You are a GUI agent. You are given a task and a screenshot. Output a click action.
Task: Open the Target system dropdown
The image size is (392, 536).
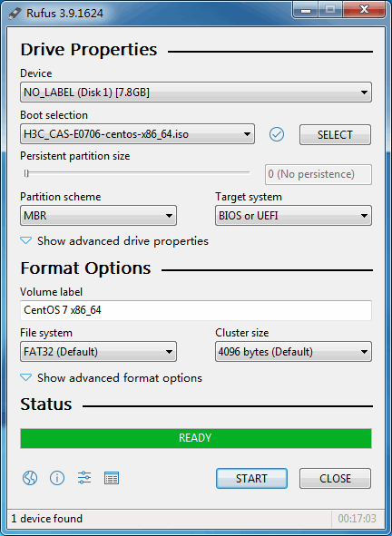[293, 215]
